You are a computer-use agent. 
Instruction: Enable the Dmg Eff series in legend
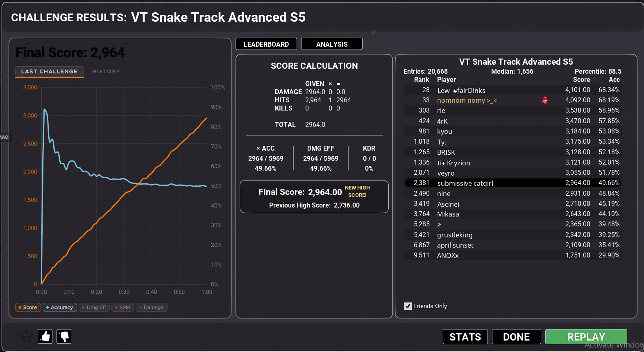[x=94, y=307]
